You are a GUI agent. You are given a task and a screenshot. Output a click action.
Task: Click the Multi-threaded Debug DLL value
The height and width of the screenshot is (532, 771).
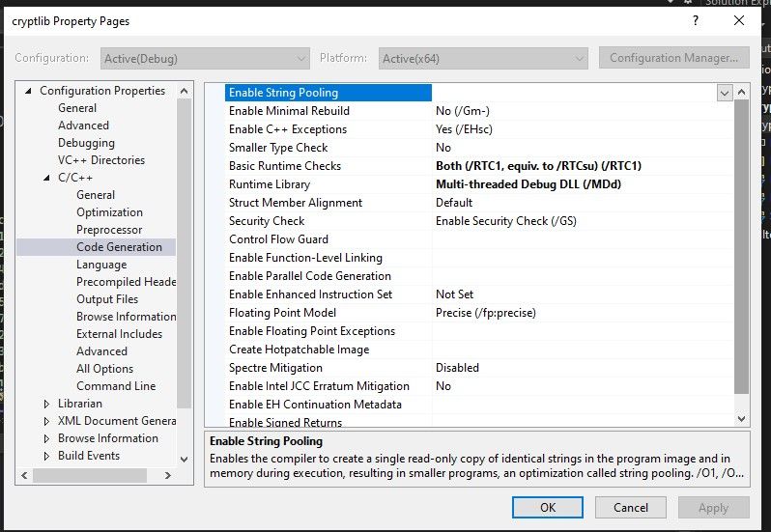point(528,184)
